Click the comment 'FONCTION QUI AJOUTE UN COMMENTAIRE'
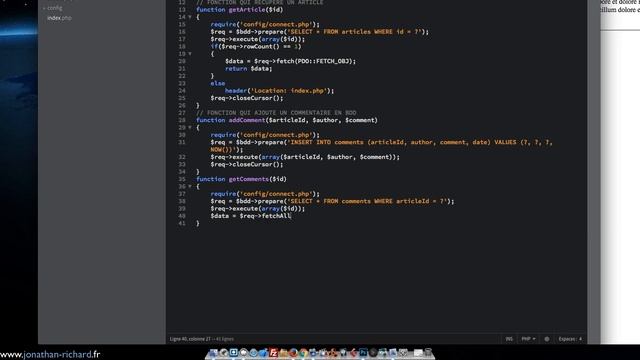Screen dimensions: 640x360 pos(276,113)
